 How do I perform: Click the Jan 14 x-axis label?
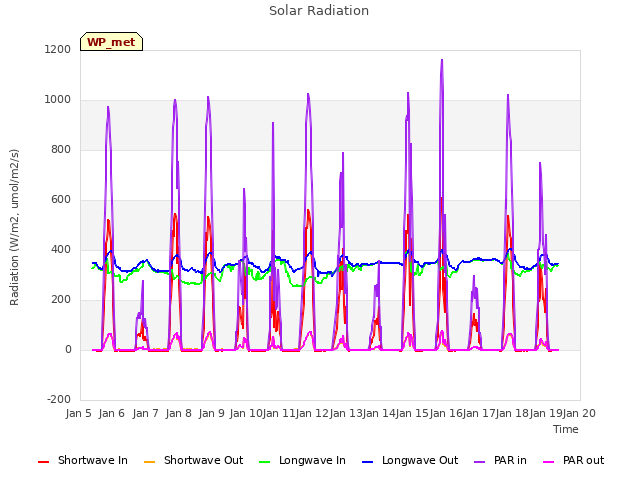(379, 413)
